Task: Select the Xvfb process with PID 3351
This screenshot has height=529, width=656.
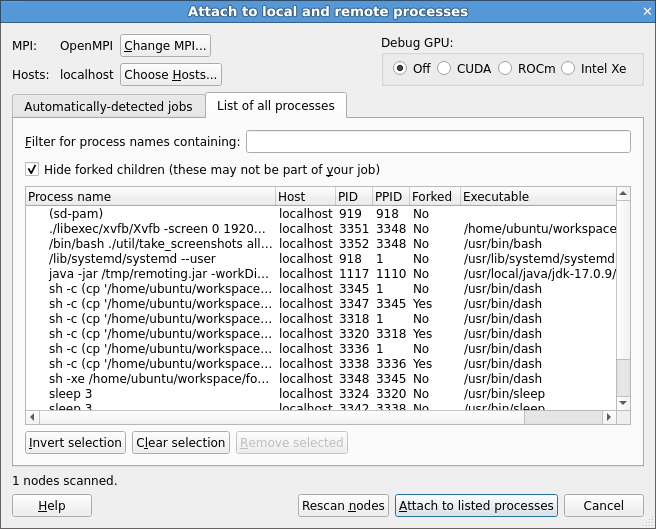Action: point(160,229)
